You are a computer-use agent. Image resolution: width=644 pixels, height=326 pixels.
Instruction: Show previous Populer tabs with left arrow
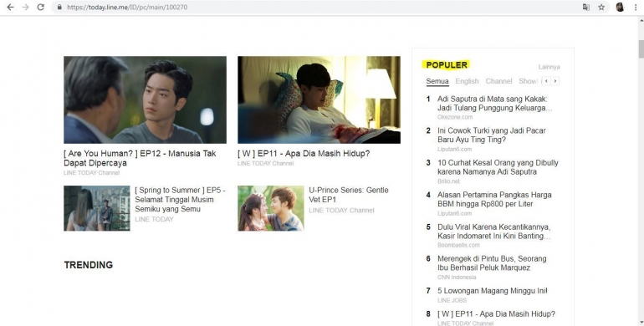point(546,81)
